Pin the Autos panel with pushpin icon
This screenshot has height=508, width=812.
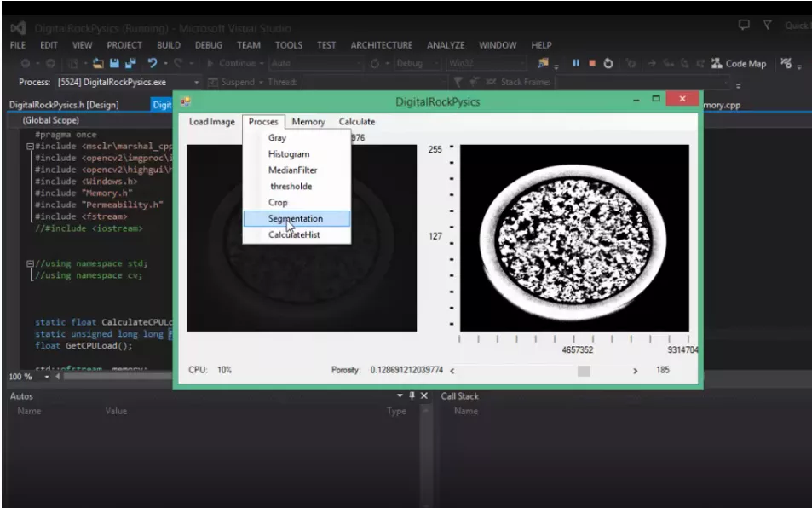click(x=412, y=396)
